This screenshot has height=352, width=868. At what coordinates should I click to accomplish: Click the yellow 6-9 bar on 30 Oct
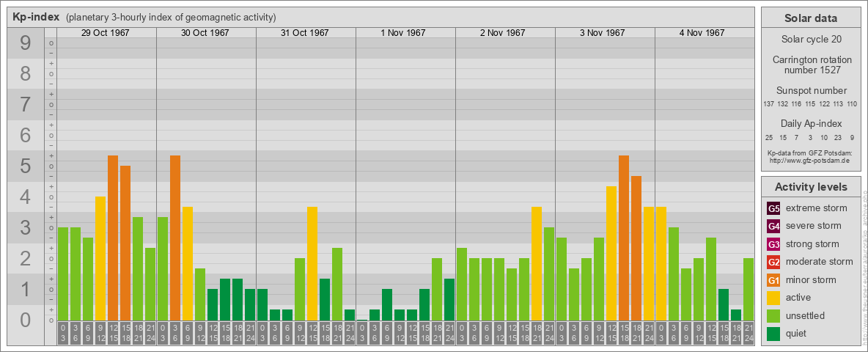pyautogui.click(x=188, y=263)
